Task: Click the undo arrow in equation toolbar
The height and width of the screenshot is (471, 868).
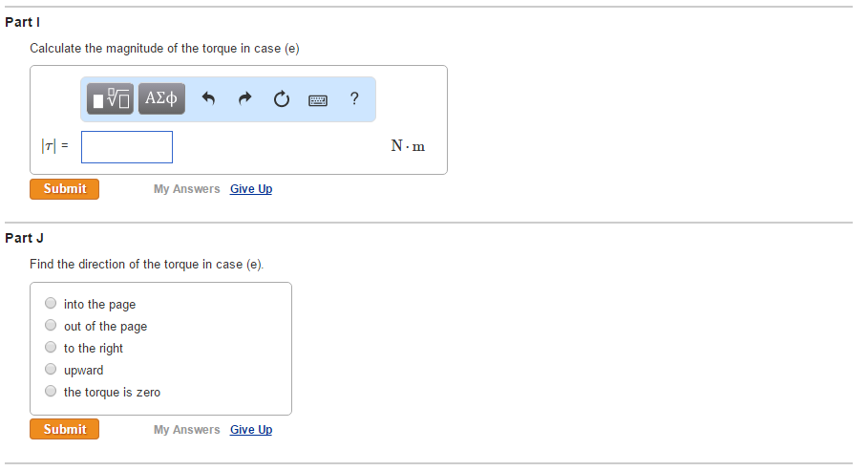Action: 209,98
